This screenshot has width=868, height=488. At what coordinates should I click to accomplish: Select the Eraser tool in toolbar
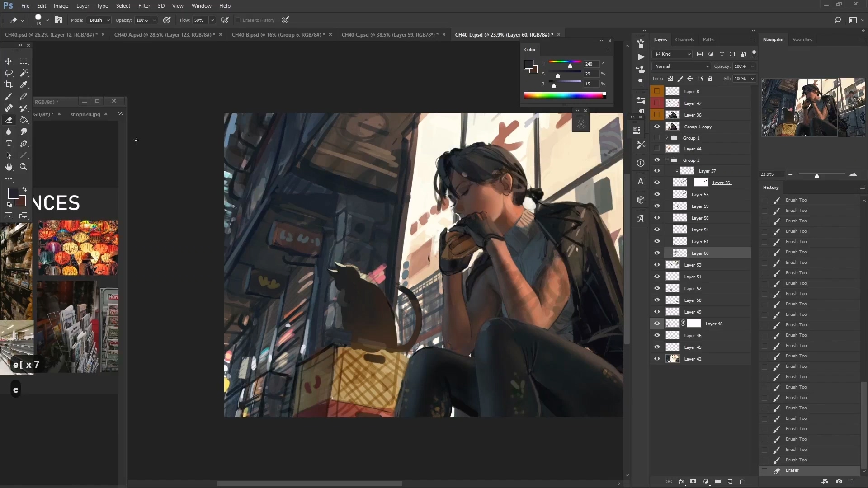tap(9, 120)
